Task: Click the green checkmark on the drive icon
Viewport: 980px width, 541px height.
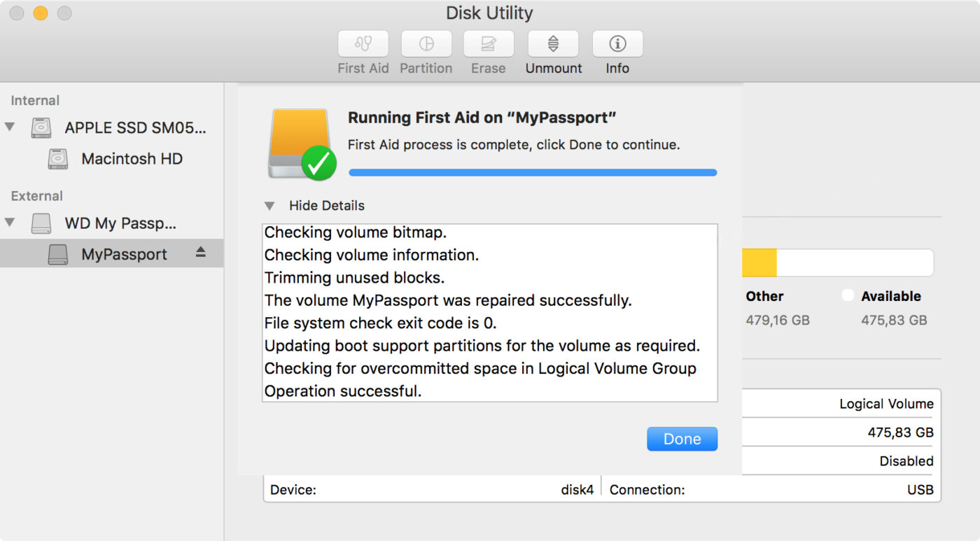Action: (319, 164)
